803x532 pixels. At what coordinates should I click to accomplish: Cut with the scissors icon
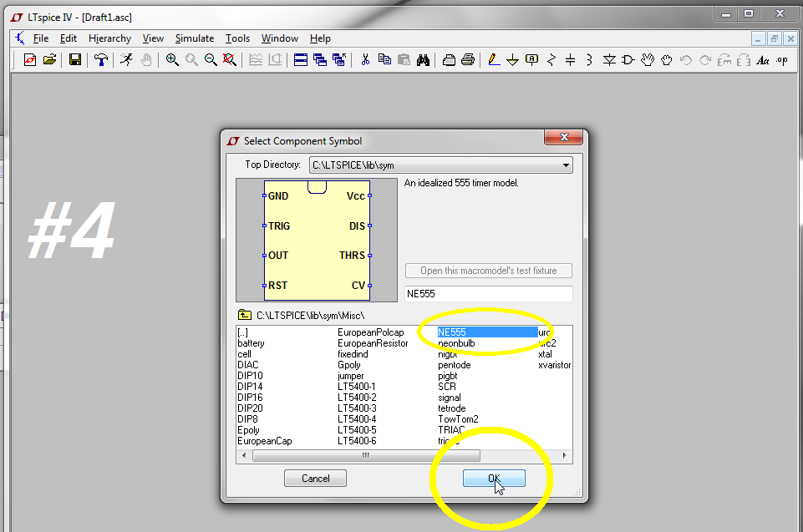pos(365,60)
